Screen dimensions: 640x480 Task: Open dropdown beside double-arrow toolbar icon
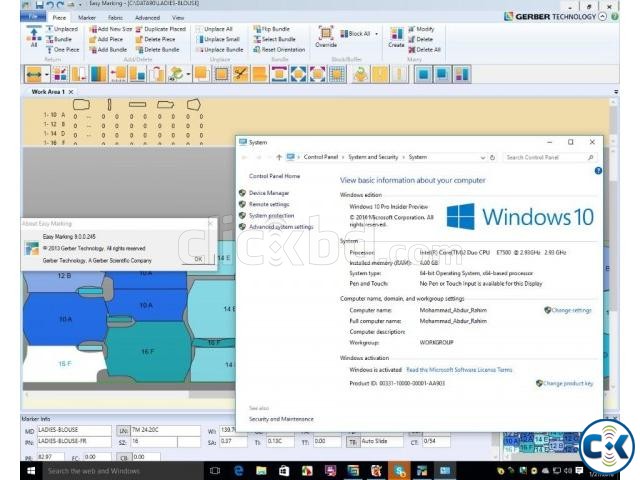[47, 74]
